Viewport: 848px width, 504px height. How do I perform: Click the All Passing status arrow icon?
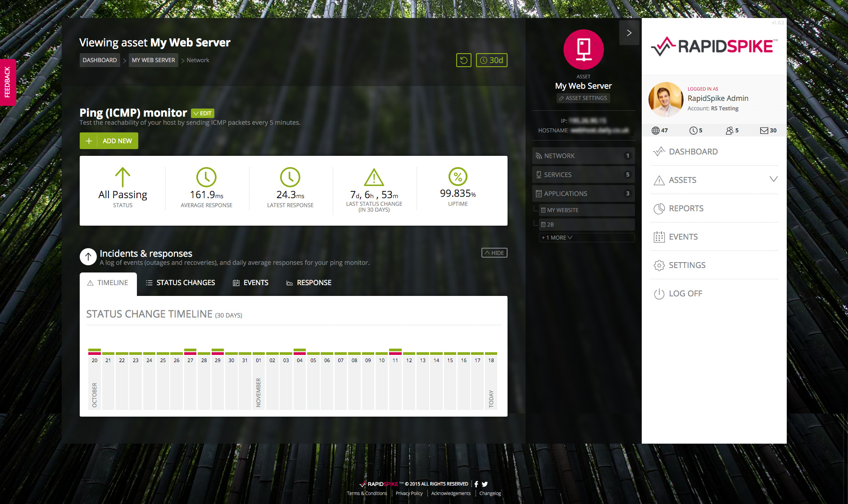click(x=122, y=177)
